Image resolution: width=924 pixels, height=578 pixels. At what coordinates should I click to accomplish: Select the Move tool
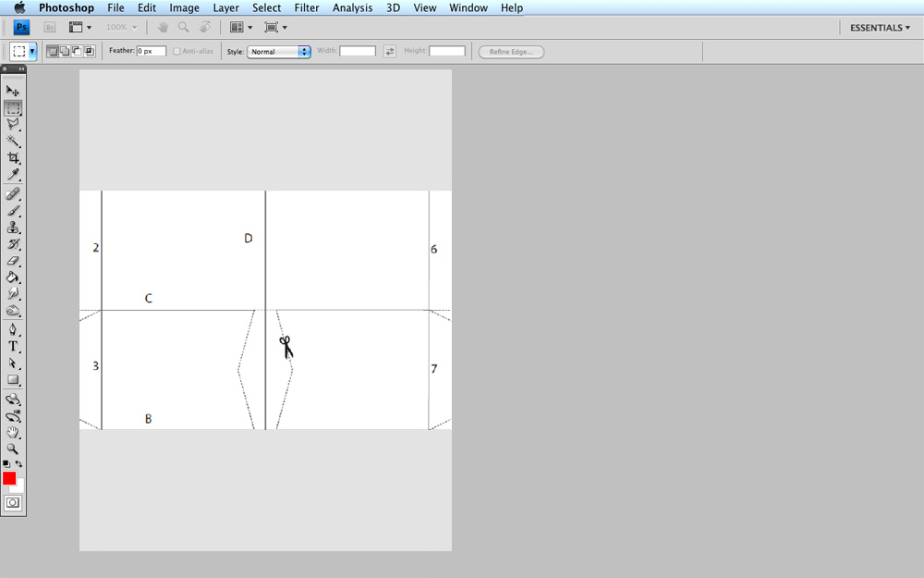13,90
